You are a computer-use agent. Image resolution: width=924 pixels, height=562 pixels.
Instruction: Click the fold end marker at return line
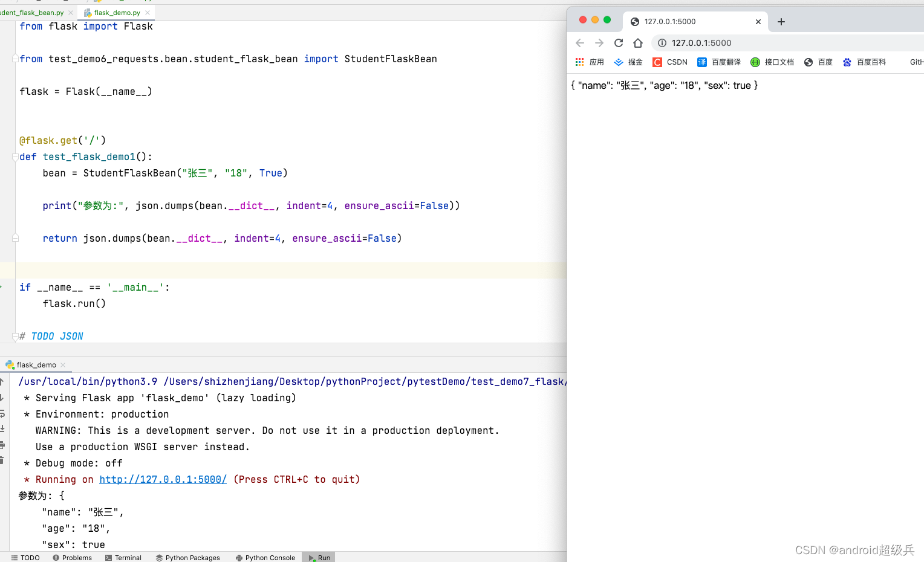click(x=15, y=238)
